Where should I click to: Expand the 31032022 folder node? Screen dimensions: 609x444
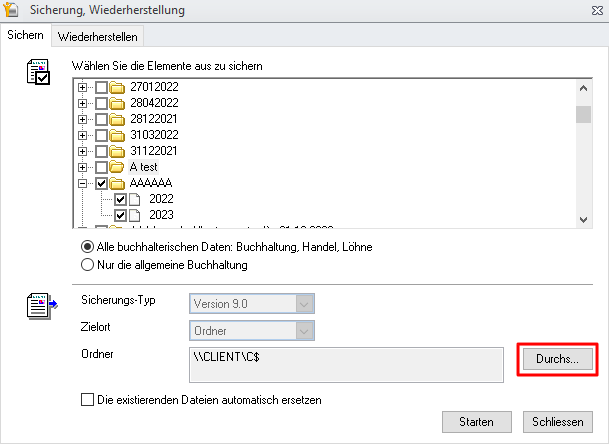83,135
